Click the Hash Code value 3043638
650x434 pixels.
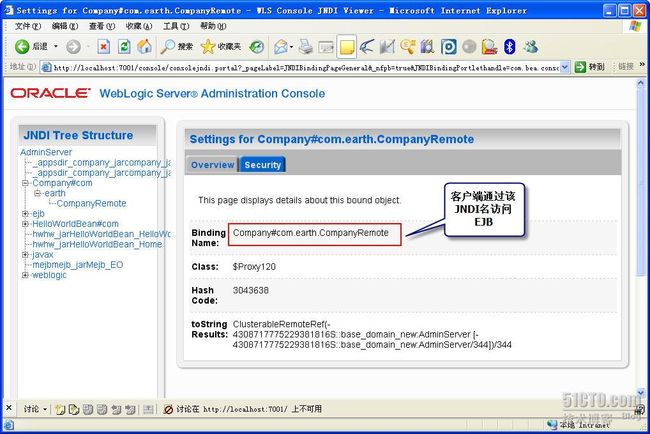250,291
